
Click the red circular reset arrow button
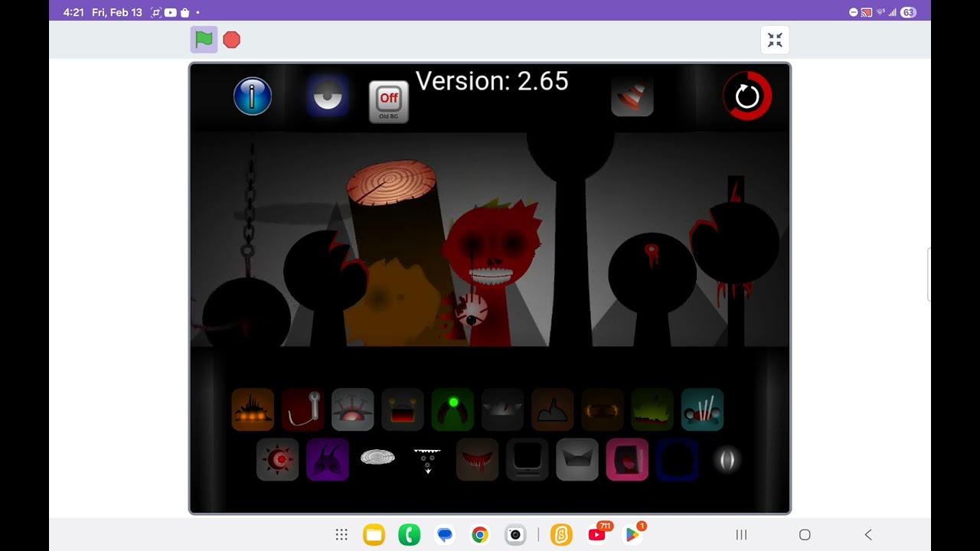(747, 96)
